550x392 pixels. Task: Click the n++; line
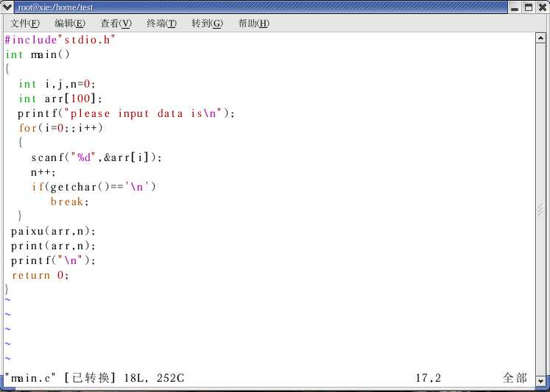pos(43,173)
